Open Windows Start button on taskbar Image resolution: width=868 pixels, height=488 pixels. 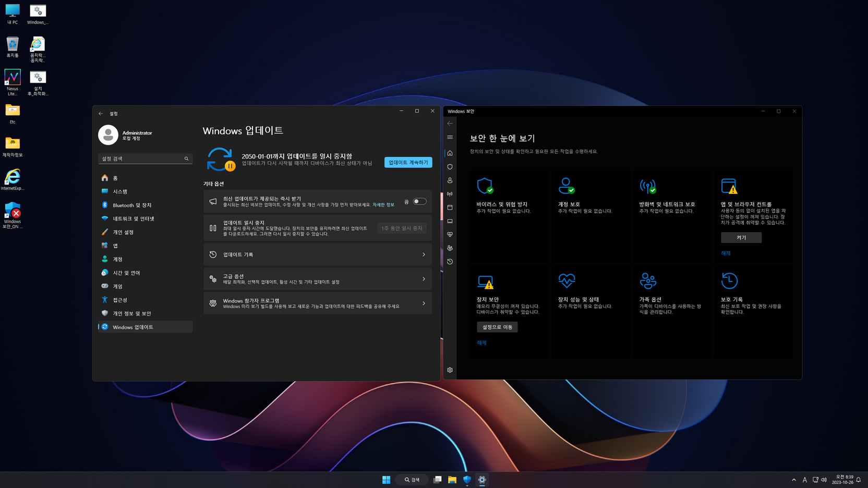pos(386,480)
